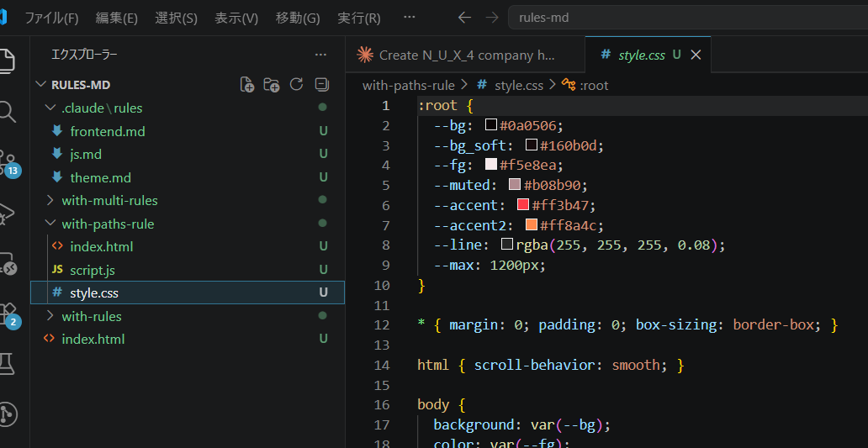The width and height of the screenshot is (868, 448).
Task: Click style.css in the breadcrumb
Action: pos(519,85)
